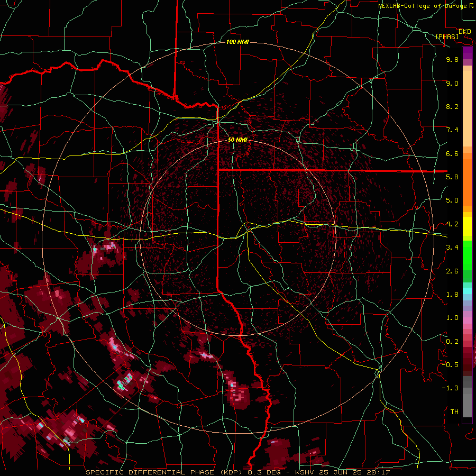Click the -1.3 value on color scale
The image size is (476, 476).
(x=450, y=388)
